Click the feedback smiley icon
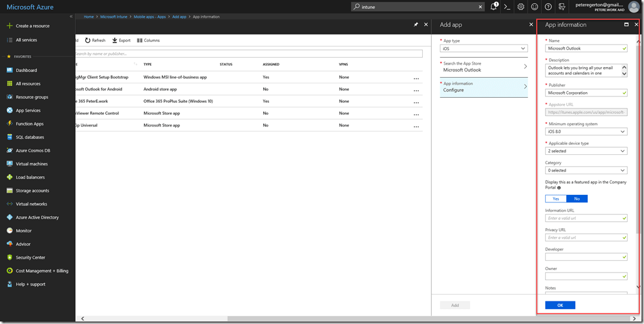The width and height of the screenshot is (644, 324). point(534,7)
